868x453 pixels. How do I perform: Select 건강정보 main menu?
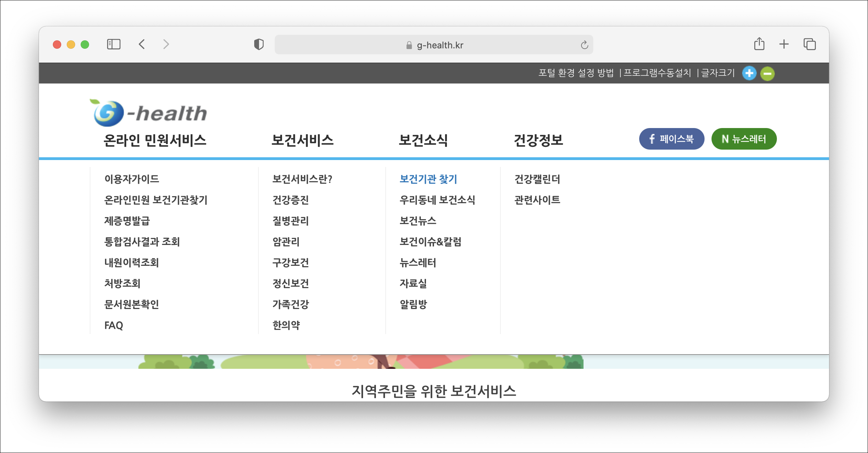click(x=539, y=140)
